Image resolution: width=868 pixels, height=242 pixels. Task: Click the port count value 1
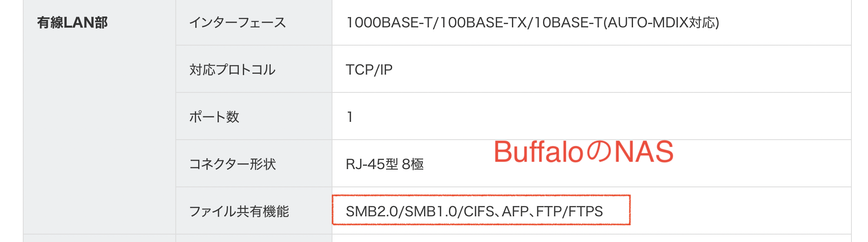350,117
